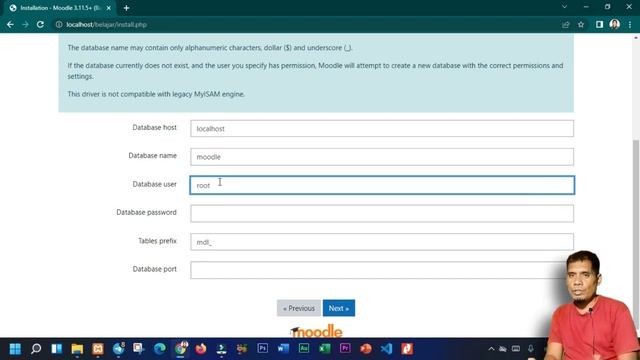Open Microsoft Word from the taskbar

coord(283,349)
